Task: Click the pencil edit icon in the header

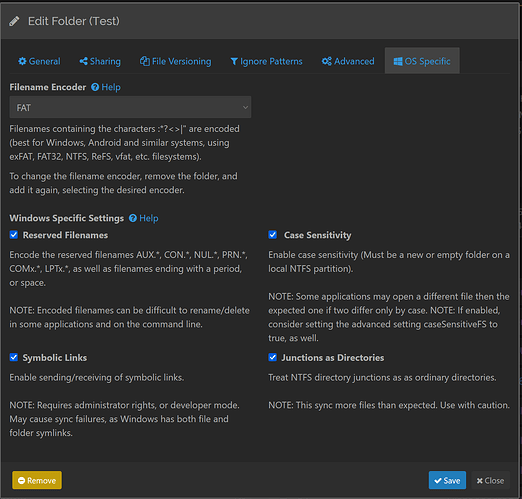Action: pyautogui.click(x=14, y=21)
